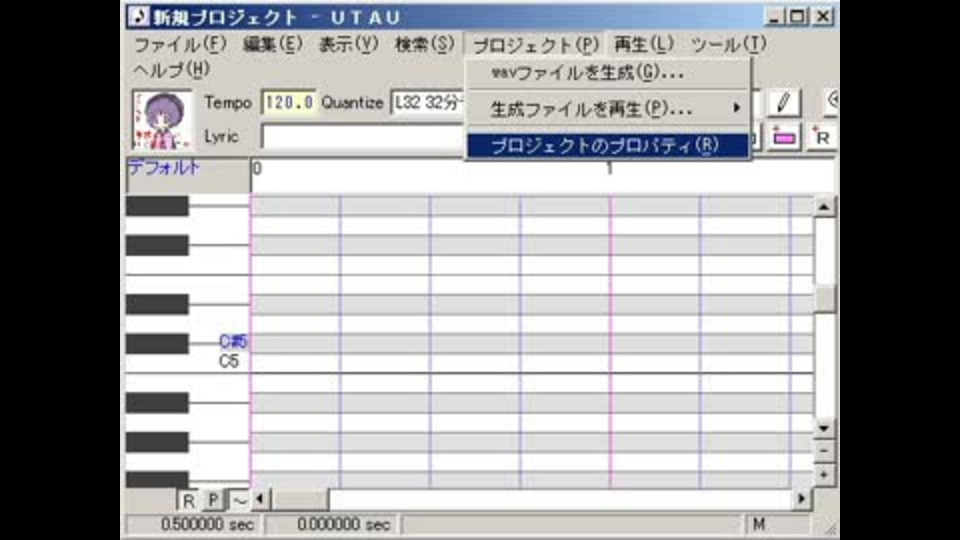
Task: Toggle the tilde envelope button
Action: [239, 500]
